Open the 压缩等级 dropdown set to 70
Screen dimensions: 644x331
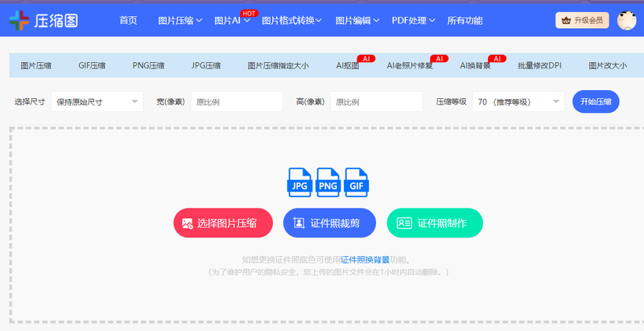(x=518, y=101)
